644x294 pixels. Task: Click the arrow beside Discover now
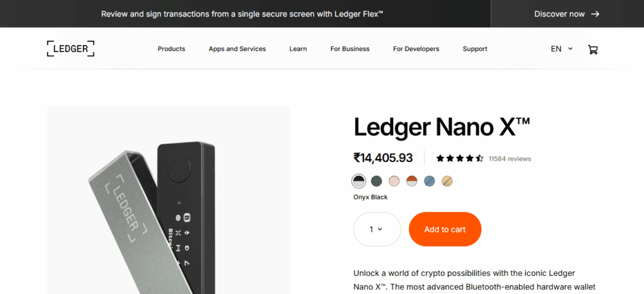595,14
